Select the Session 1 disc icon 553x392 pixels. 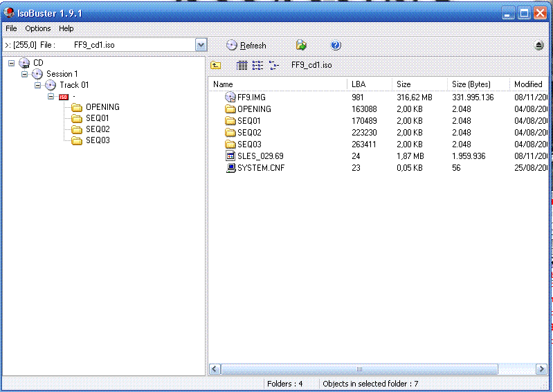[x=37, y=74]
